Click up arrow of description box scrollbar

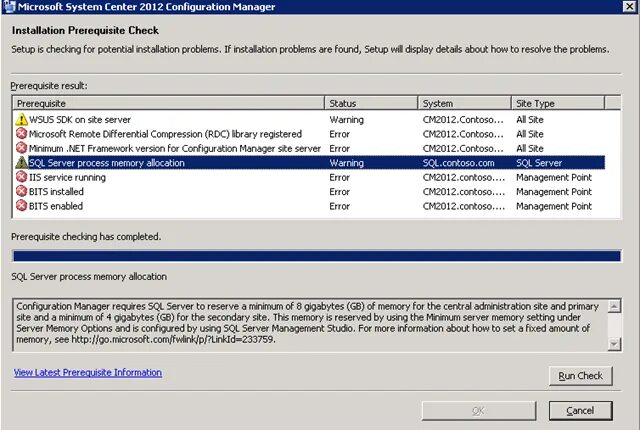614,306
